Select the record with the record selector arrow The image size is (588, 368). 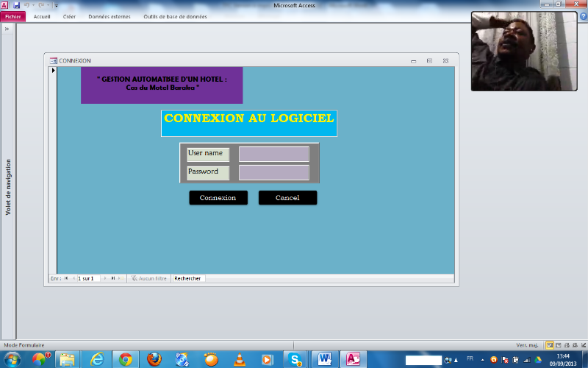[53, 70]
